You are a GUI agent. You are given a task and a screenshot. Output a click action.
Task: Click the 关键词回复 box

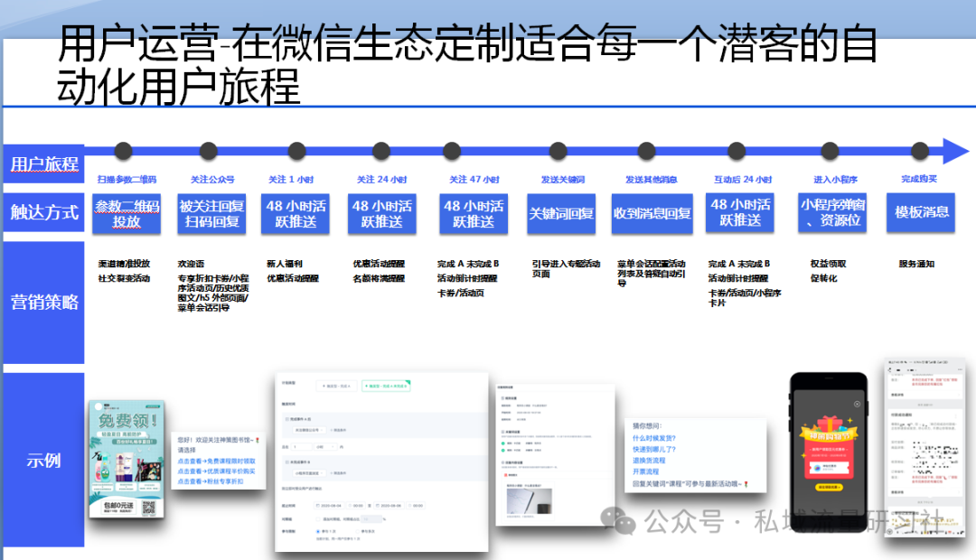tap(561, 213)
